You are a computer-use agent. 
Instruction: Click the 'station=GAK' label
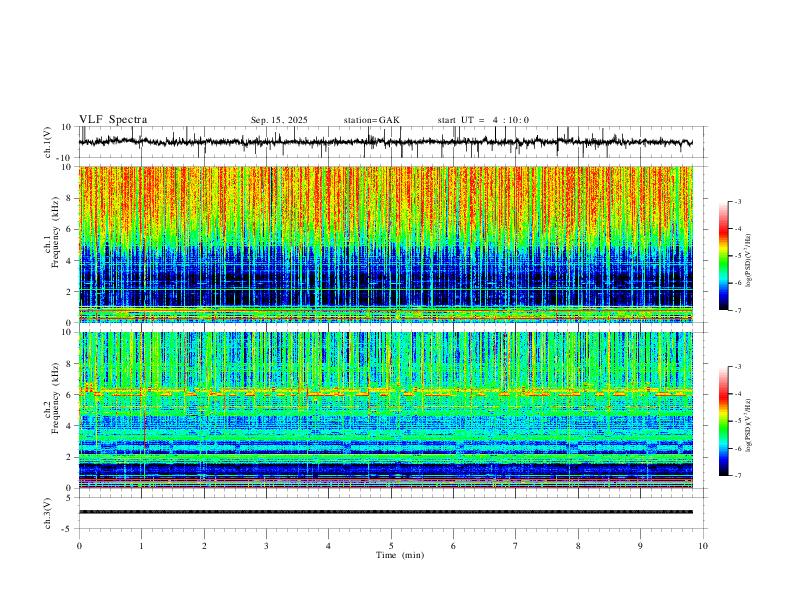371,120
